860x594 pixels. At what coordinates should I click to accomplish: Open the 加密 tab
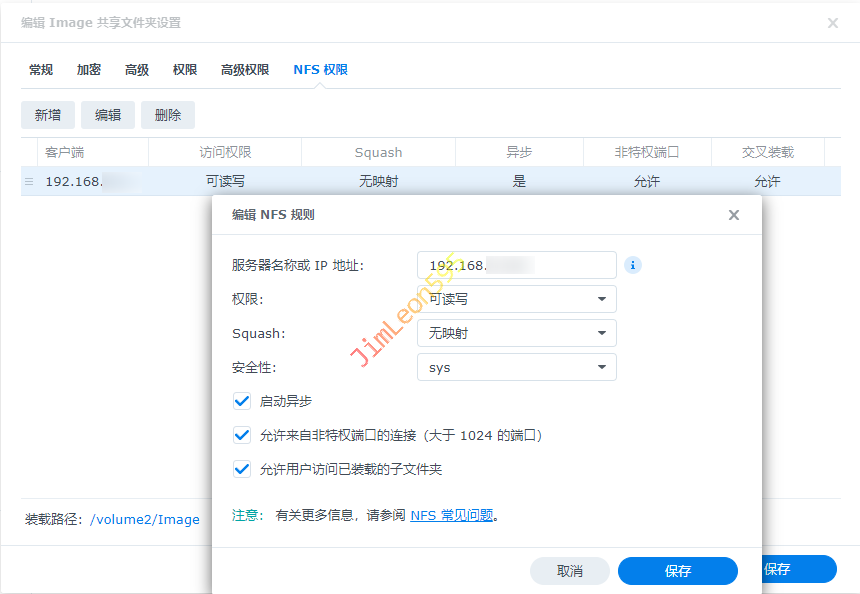pyautogui.click(x=89, y=70)
